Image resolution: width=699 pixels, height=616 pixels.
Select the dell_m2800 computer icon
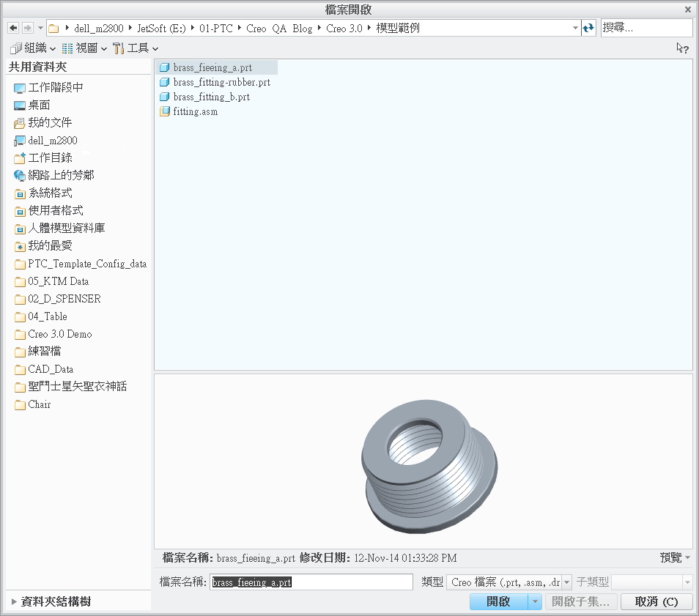pos(20,140)
